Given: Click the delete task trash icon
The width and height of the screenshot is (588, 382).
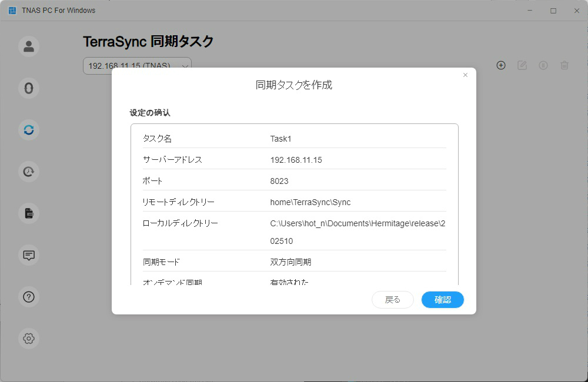Looking at the screenshot, I should [x=564, y=65].
